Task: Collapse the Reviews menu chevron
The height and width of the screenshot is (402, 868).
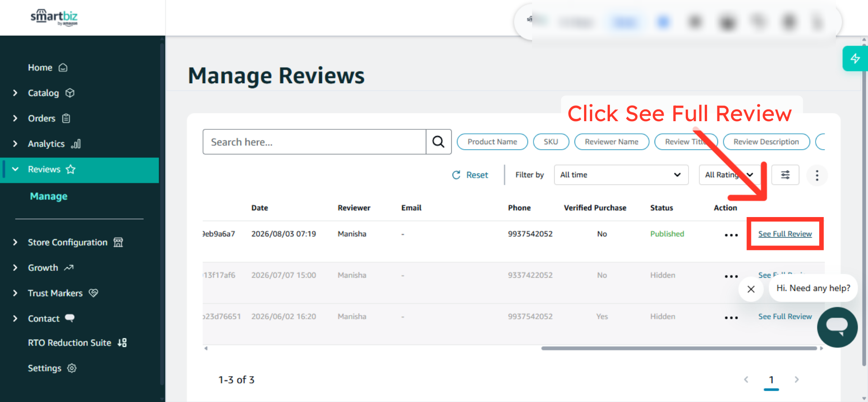Action: (15, 169)
